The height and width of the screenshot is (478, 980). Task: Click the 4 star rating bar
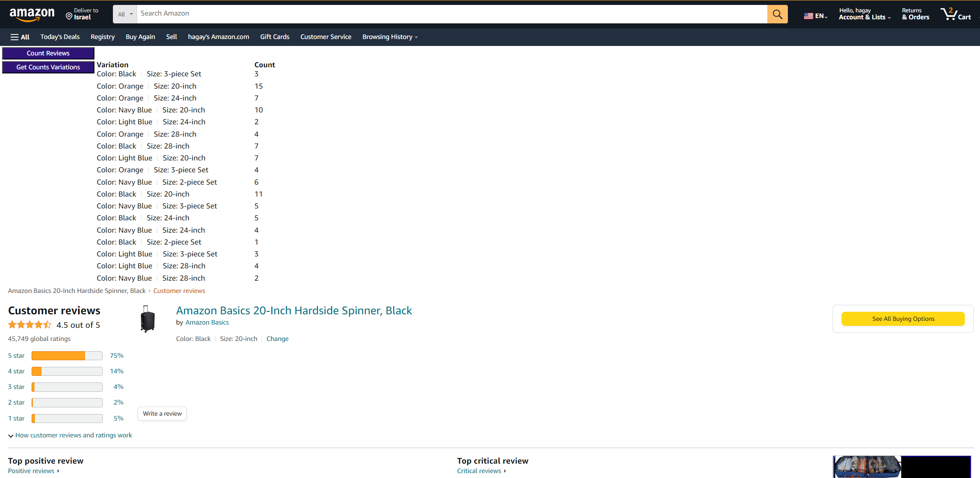click(67, 371)
